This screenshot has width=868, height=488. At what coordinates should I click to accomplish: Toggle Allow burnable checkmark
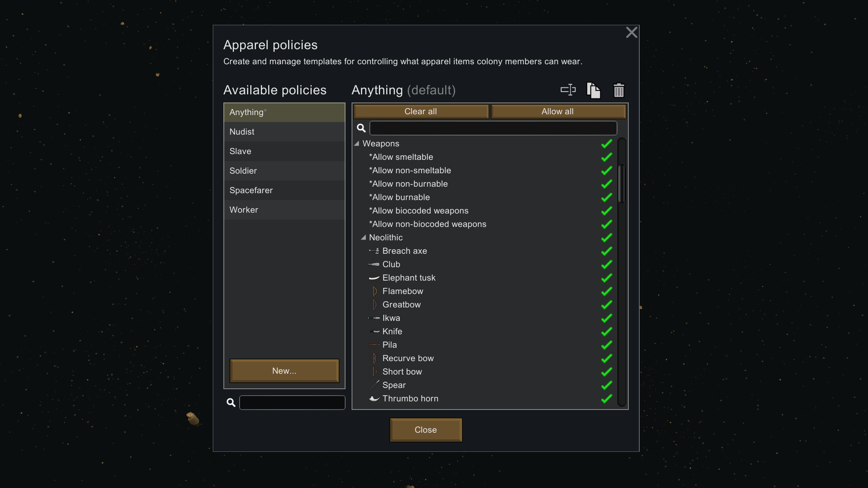606,197
